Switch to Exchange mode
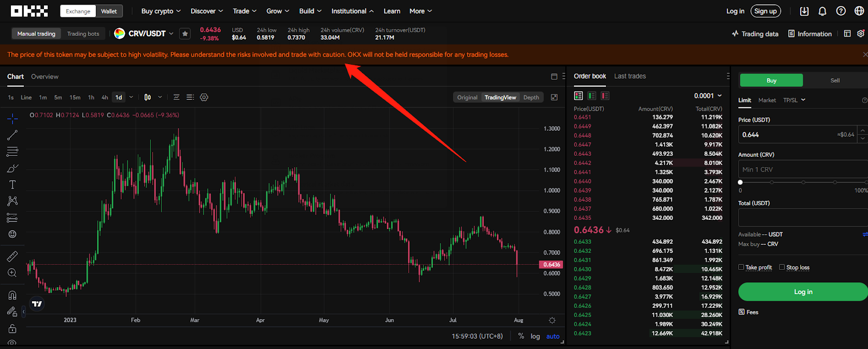The height and width of the screenshot is (349, 868). (x=78, y=11)
